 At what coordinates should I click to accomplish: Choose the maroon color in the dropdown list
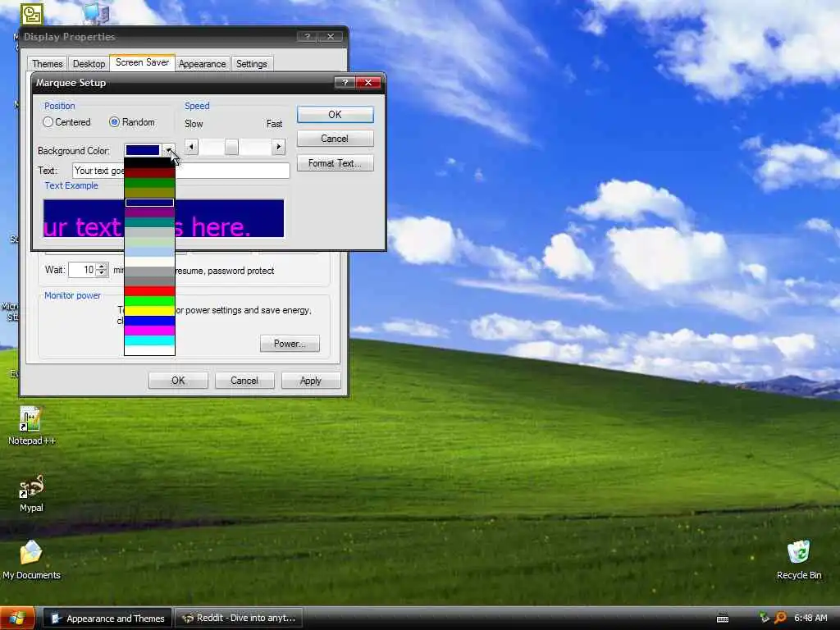(x=149, y=173)
